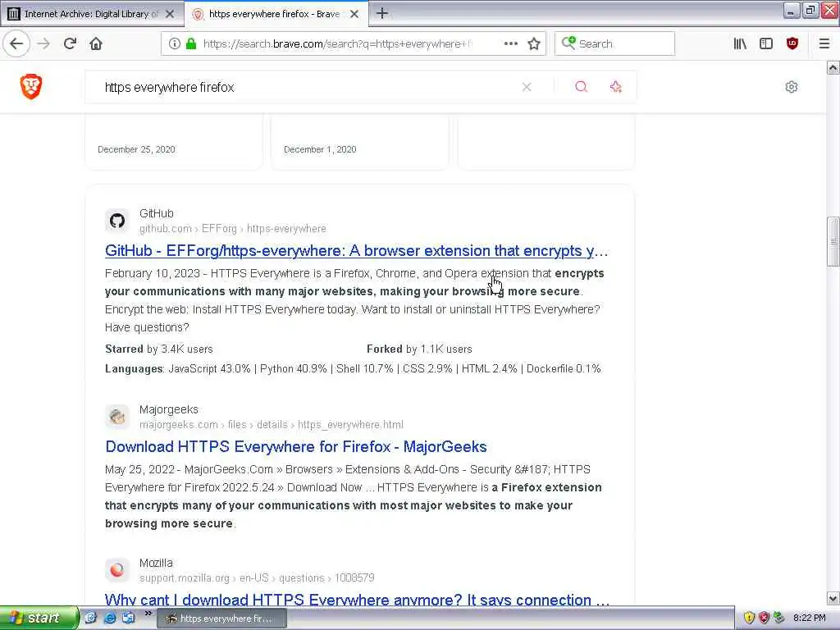The image size is (840, 630).
Task: Click the scrollbar down arrow
Action: (x=833, y=598)
